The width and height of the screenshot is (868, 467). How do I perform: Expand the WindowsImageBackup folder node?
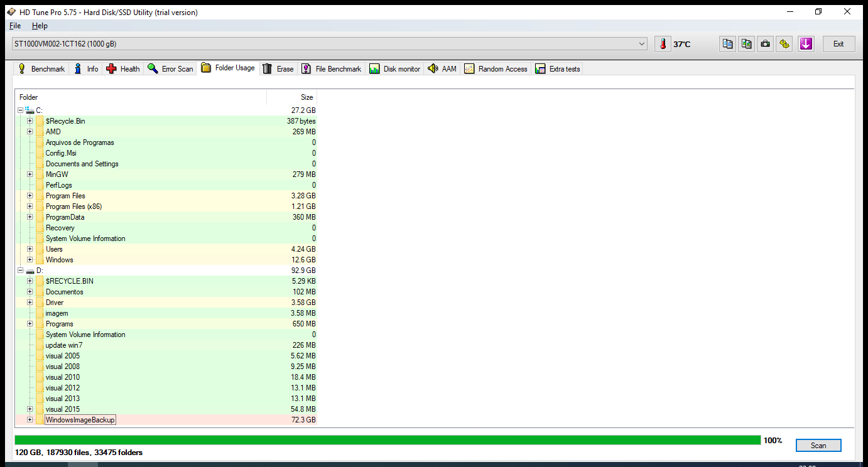click(x=30, y=420)
